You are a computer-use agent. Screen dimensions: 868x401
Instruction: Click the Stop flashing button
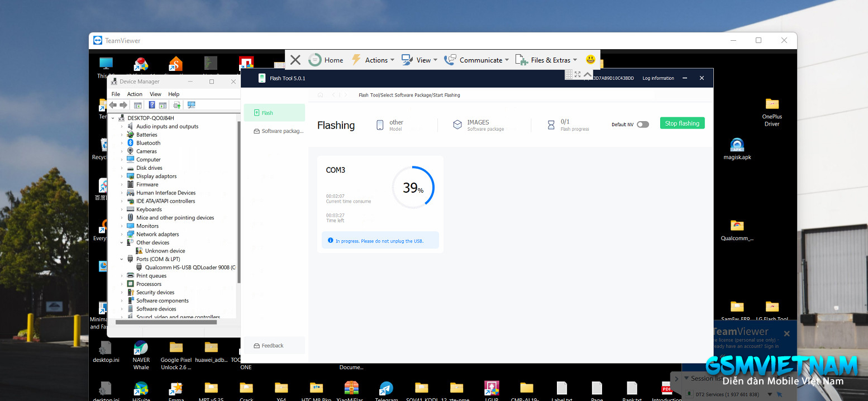point(682,123)
